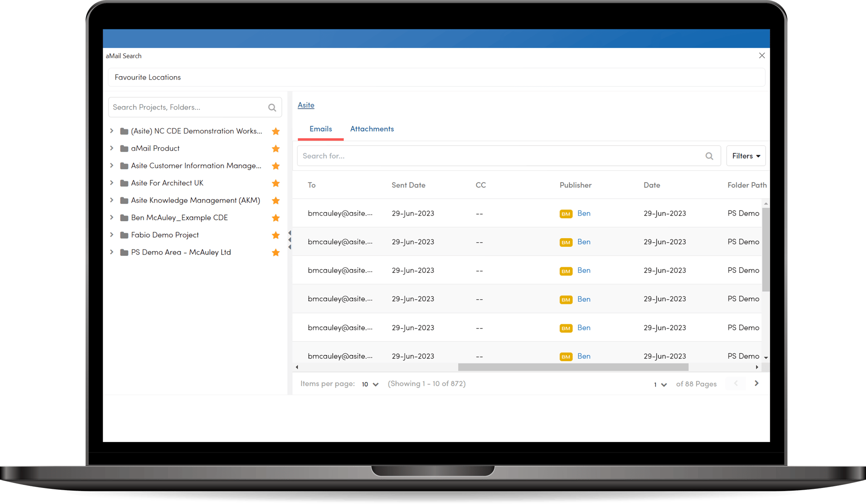Open Ben publisher link in first row
This screenshot has height=504, width=866.
click(584, 213)
